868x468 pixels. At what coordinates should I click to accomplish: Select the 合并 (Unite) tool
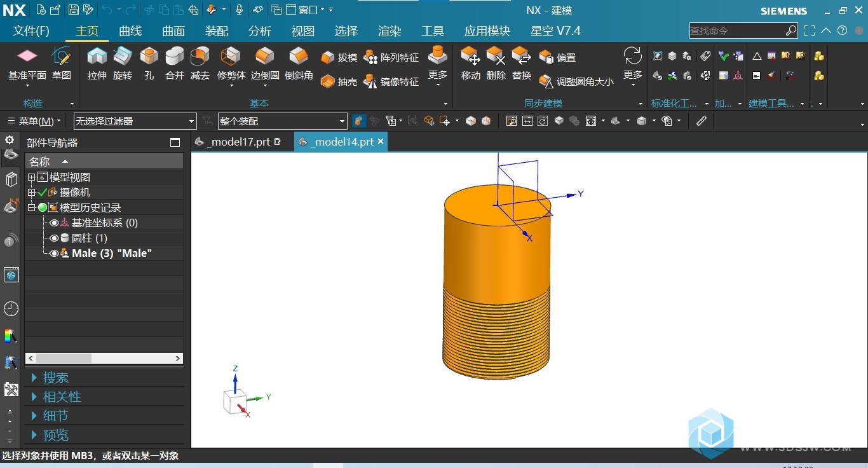pyautogui.click(x=175, y=64)
